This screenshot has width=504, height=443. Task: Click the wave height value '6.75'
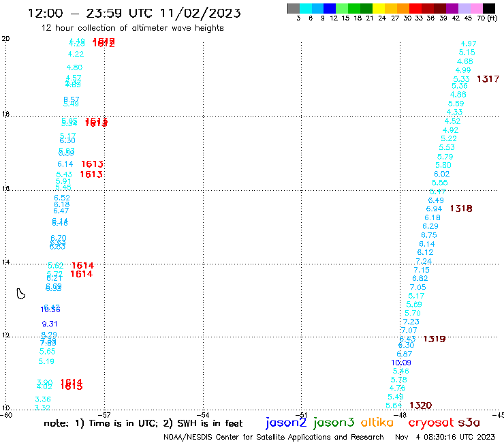[429, 235]
